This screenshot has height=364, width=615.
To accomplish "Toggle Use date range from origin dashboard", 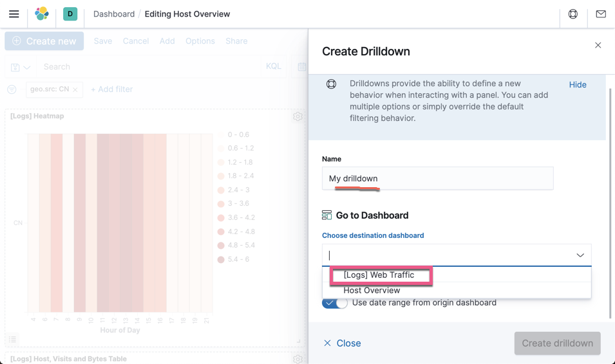I will [335, 303].
